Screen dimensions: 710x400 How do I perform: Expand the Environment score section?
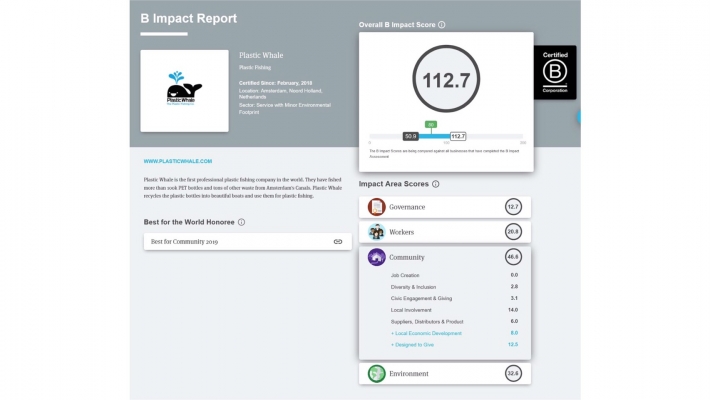(445, 374)
